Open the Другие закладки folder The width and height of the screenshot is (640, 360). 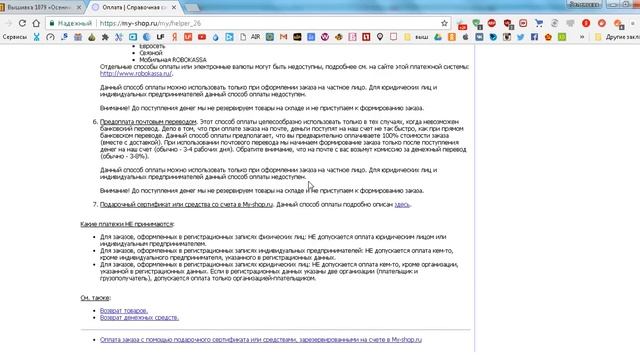[x=617, y=37]
